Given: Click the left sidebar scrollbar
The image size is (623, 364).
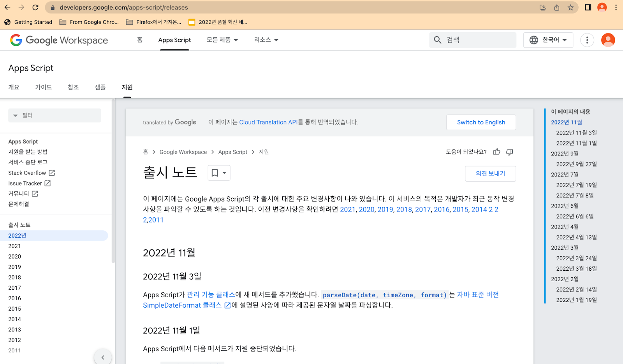Looking at the screenshot, I should 113,181.
